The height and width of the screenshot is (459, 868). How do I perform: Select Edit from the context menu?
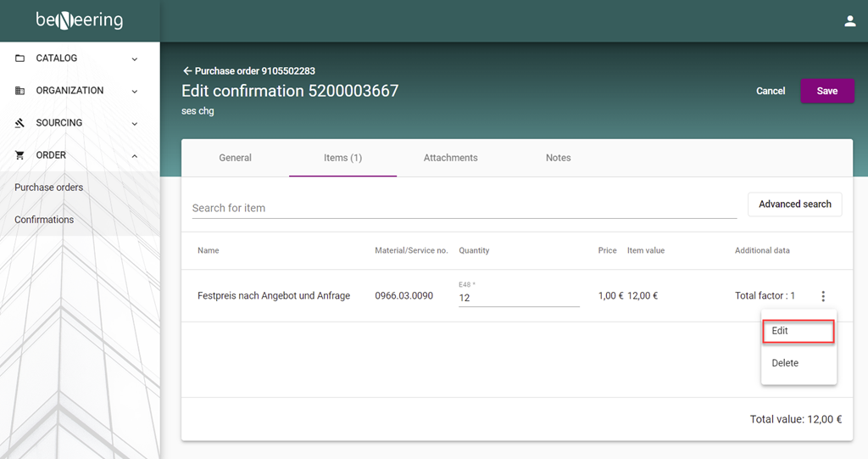coord(798,331)
